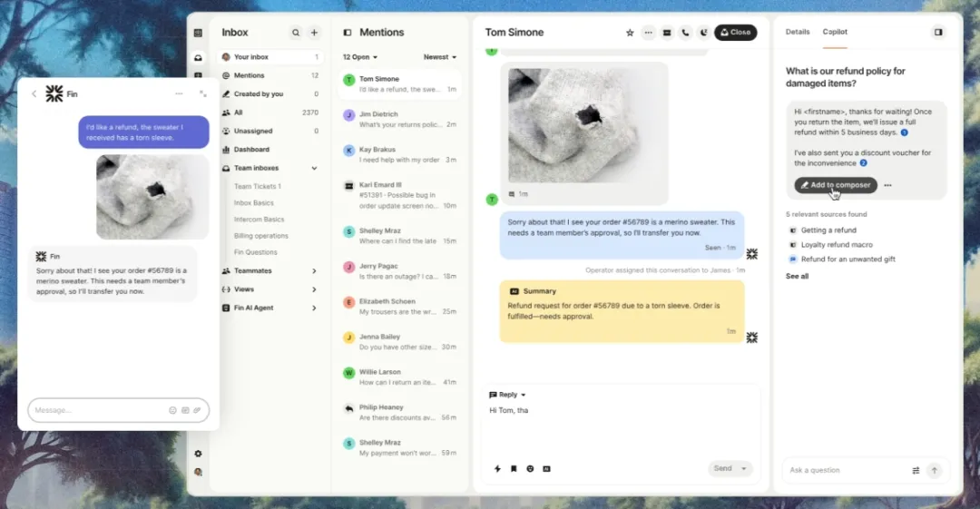This screenshot has width=980, height=509.
Task: Toggle the right side panel collapse icon
Action: pos(938,32)
